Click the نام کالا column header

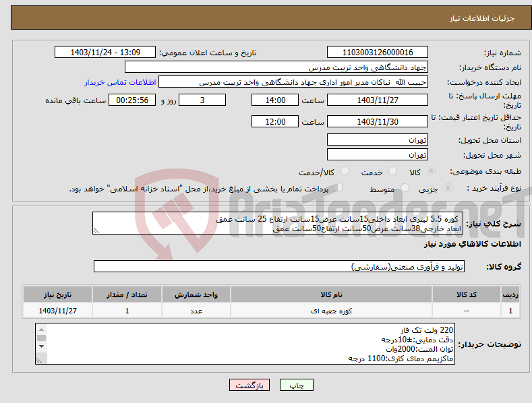[331, 294]
